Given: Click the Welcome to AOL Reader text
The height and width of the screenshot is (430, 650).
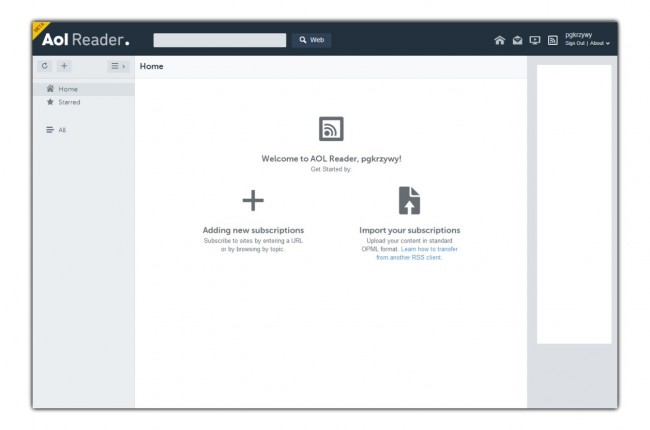Looking at the screenshot, I should pos(331,158).
